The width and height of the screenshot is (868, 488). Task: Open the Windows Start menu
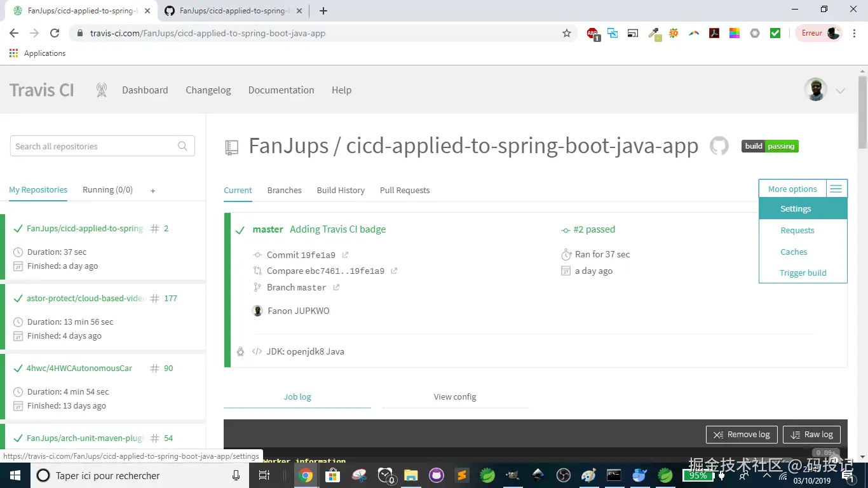(15, 475)
